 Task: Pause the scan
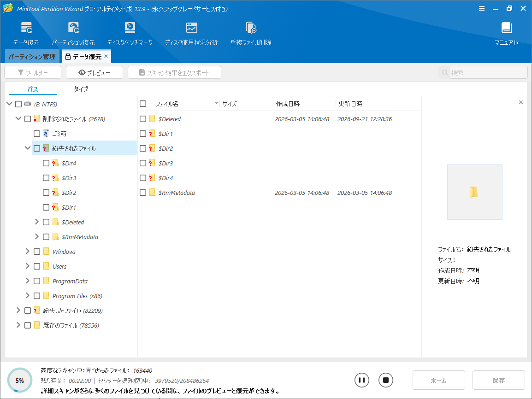tap(362, 380)
